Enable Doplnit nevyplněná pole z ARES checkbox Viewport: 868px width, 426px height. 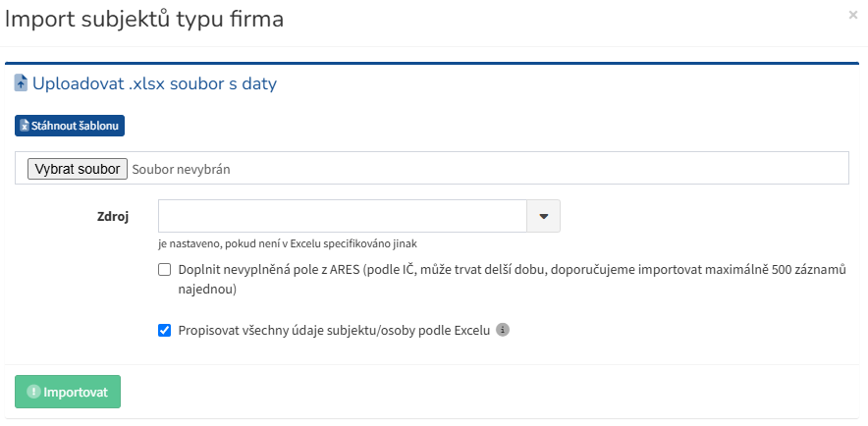coord(164,270)
